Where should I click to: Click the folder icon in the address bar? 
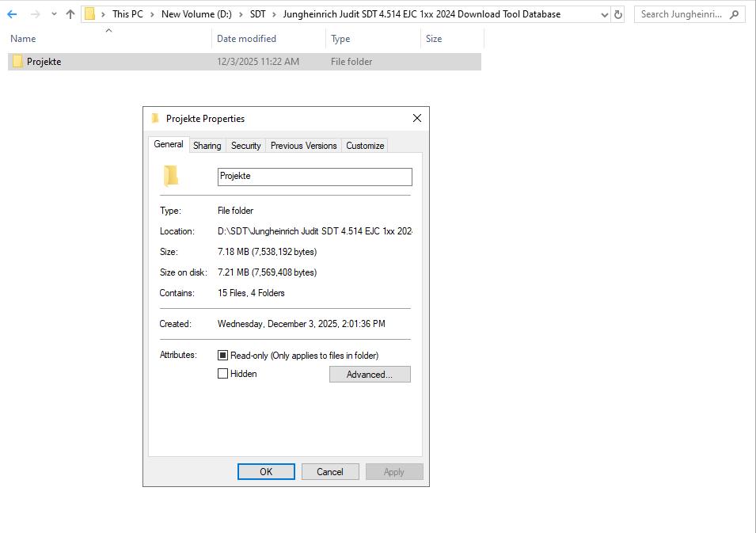pyautogui.click(x=89, y=14)
